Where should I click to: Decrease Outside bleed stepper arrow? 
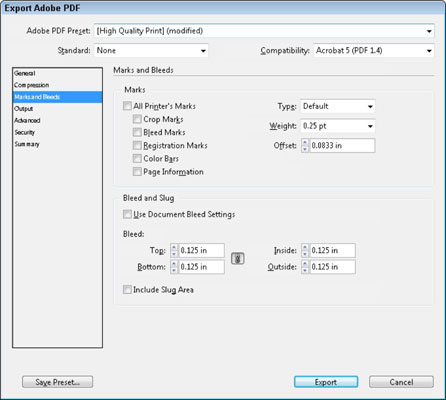(x=305, y=270)
